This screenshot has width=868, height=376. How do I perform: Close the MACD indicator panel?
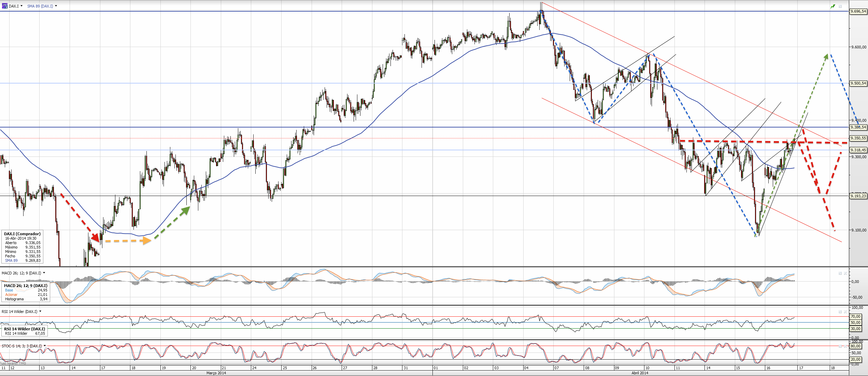(x=845, y=273)
